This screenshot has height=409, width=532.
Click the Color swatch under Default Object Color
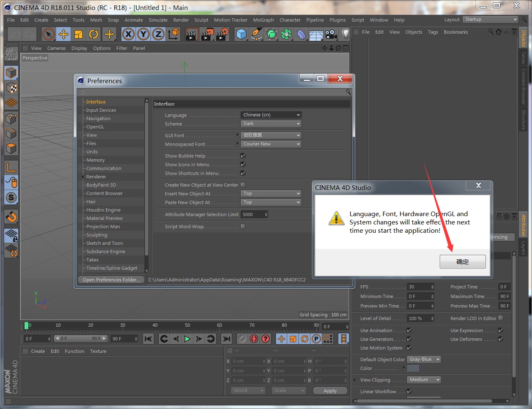413,368
